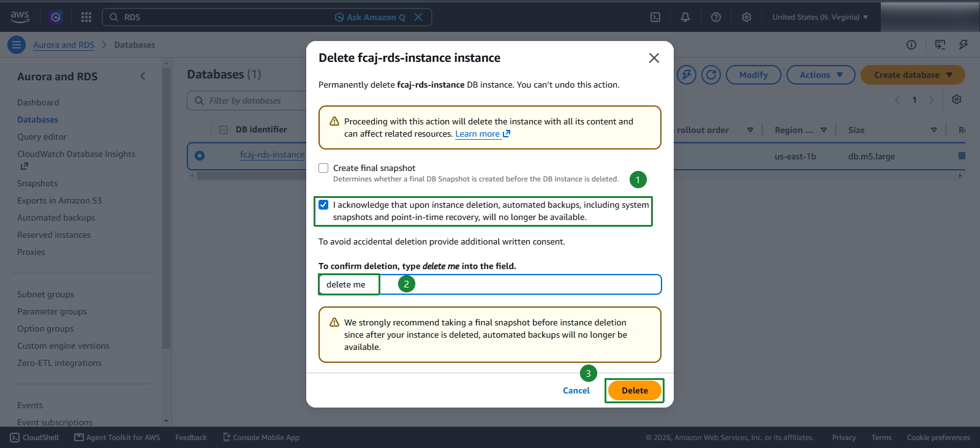
Task: Open the console settings gear in header
Action: coord(747,17)
